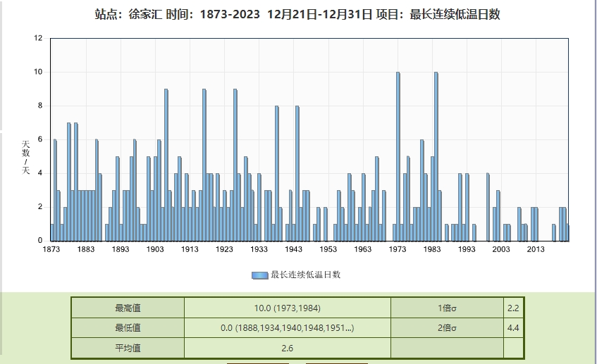The image size is (597, 364).
Task: Click the x-axis label 1873
Action: point(51,249)
